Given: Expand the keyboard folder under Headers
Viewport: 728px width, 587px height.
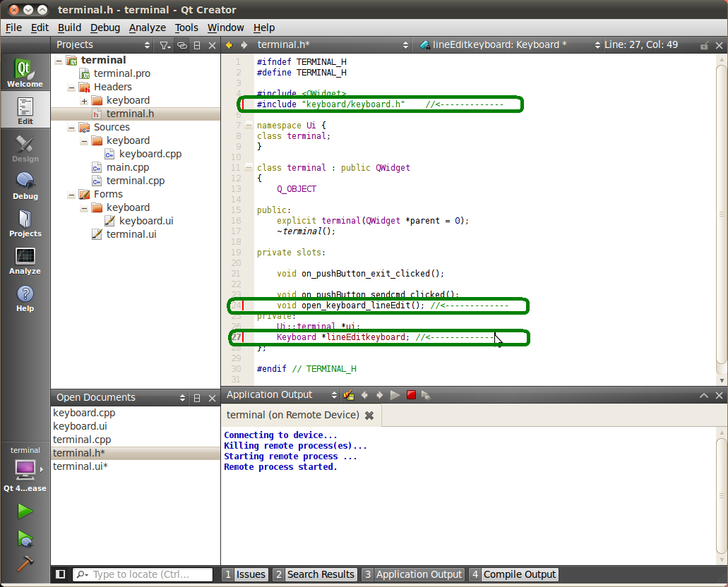Looking at the screenshot, I should (x=84, y=101).
